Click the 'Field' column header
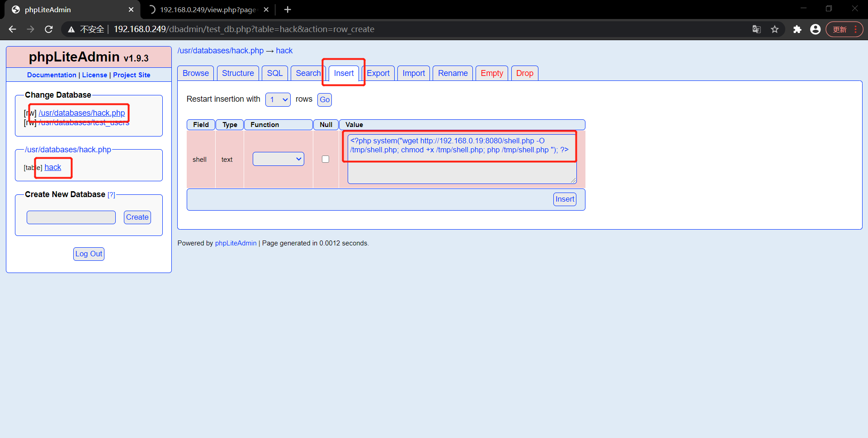Image resolution: width=868 pixels, height=438 pixels. 201,125
